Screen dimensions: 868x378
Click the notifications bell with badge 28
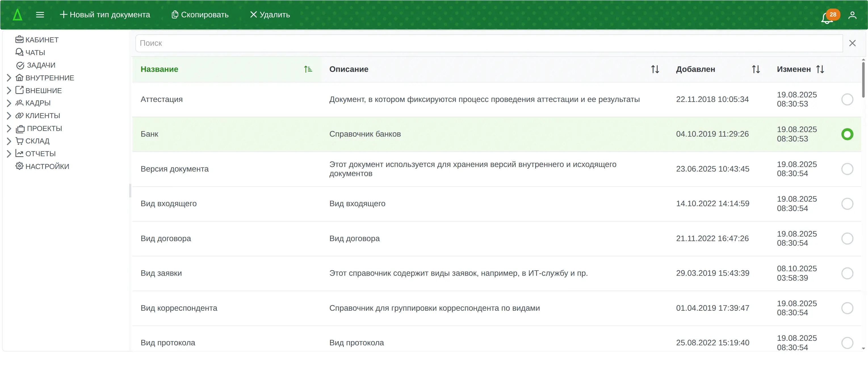click(827, 18)
